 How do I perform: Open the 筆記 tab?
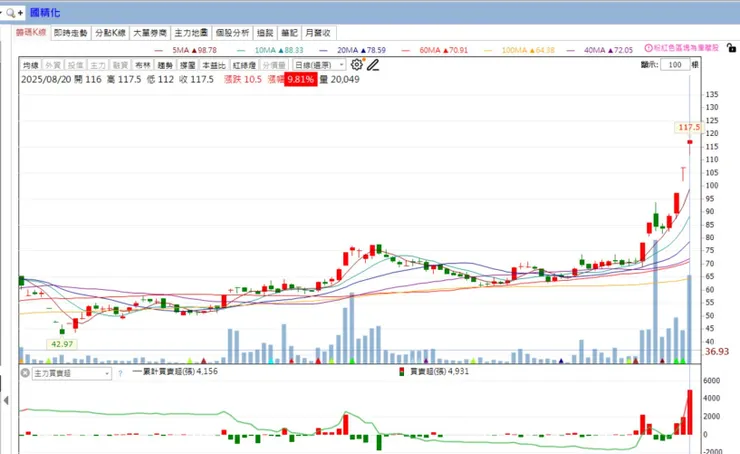pyautogui.click(x=289, y=33)
